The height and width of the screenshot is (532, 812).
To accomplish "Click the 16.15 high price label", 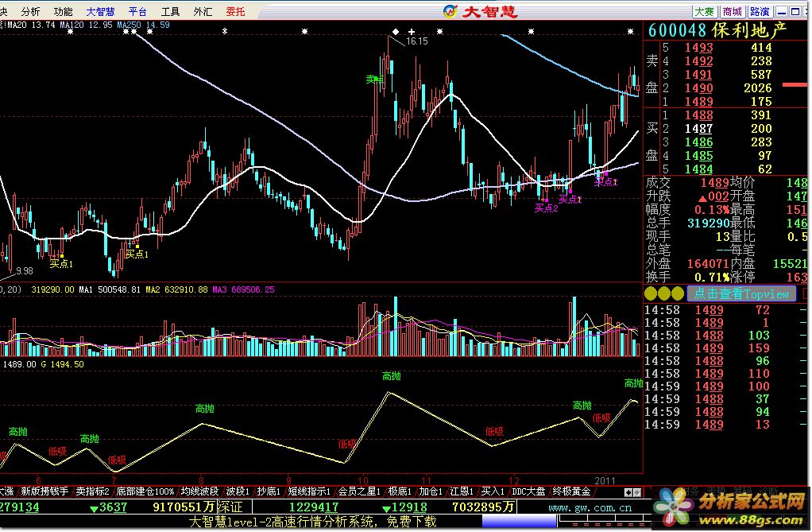I will tap(417, 41).
